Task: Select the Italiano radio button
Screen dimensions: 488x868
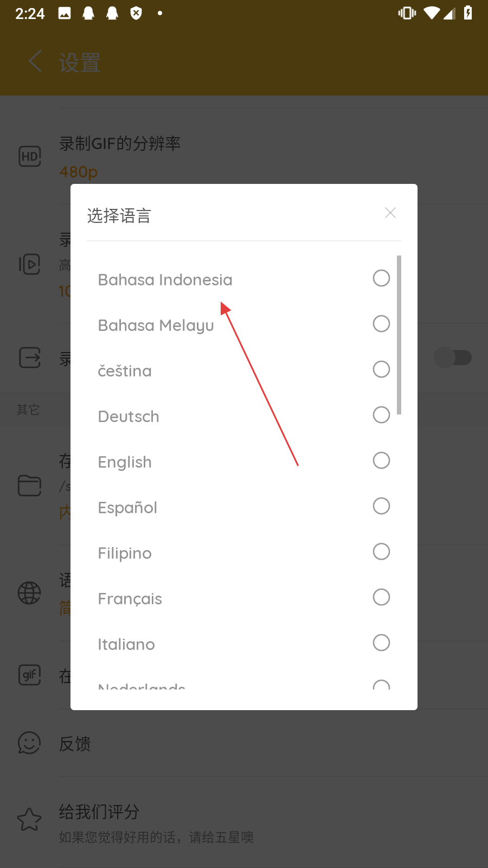Action: (381, 643)
